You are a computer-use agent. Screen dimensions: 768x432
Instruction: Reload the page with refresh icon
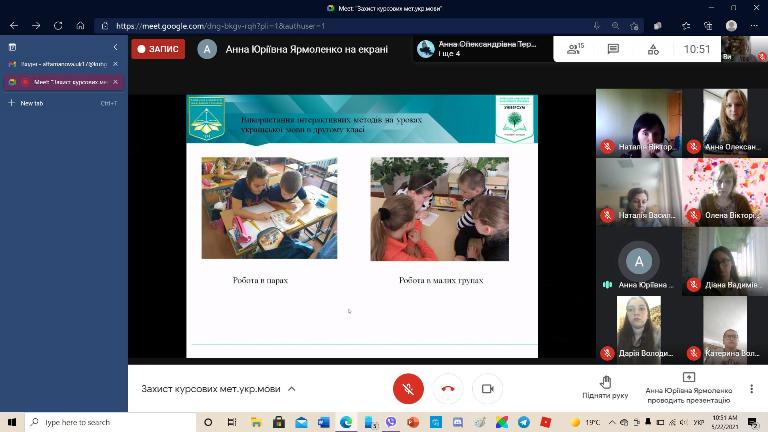click(58, 25)
